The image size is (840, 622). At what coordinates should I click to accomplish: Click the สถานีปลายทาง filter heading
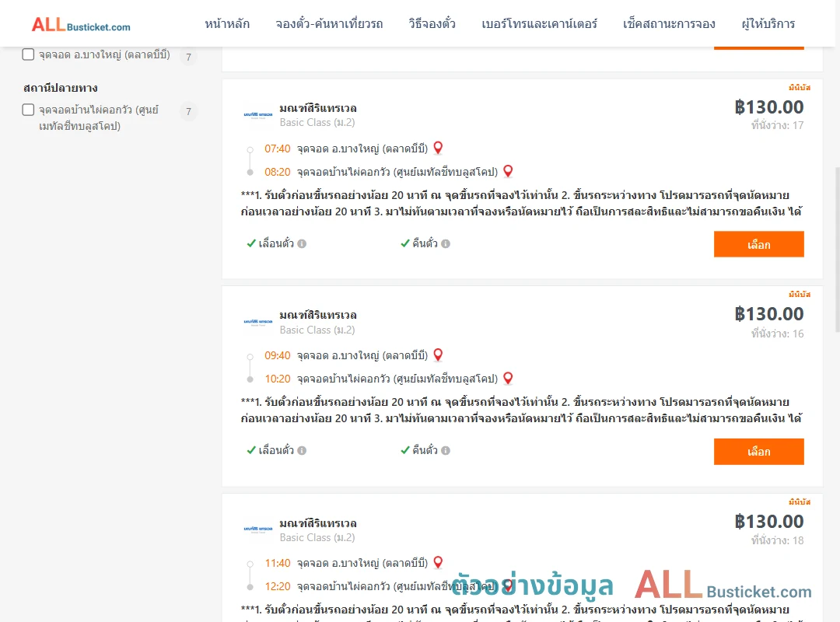click(x=61, y=88)
